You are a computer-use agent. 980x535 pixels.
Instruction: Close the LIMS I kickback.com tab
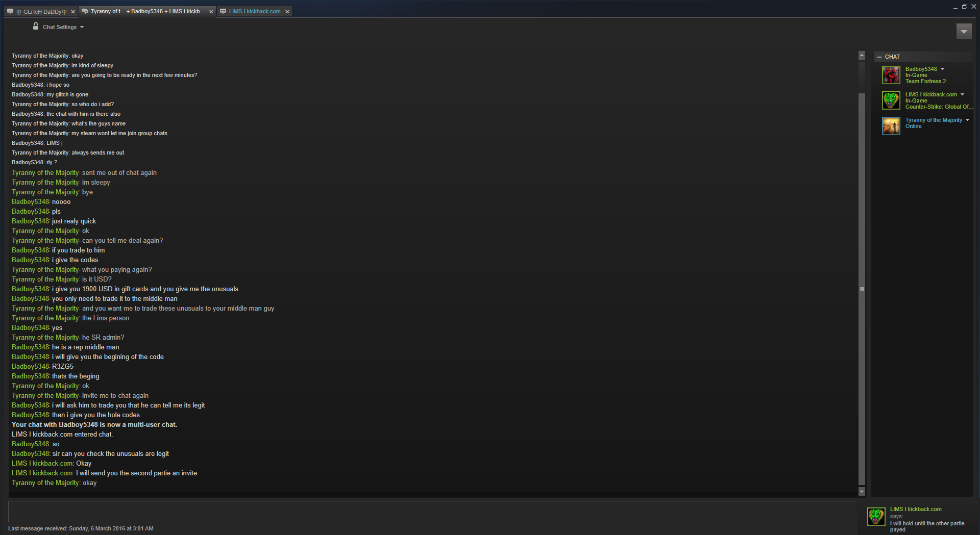287,12
